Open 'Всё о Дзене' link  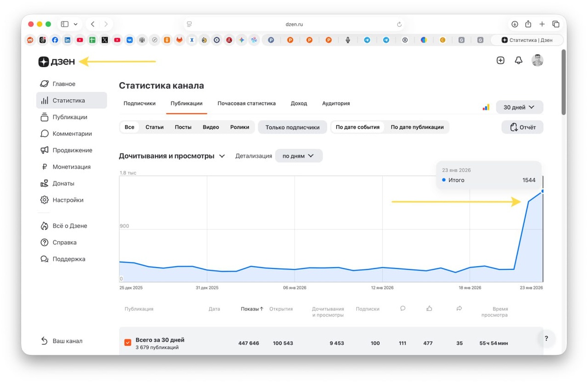[x=72, y=226]
